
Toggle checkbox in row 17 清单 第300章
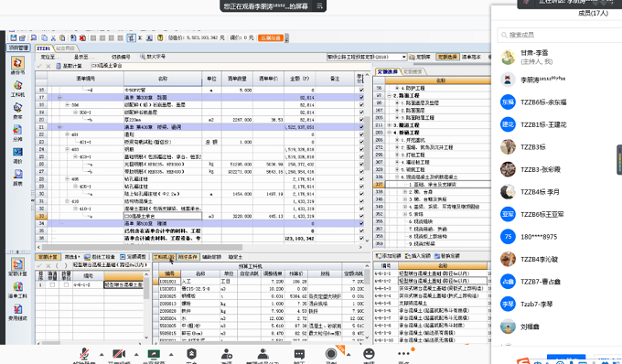click(361, 97)
